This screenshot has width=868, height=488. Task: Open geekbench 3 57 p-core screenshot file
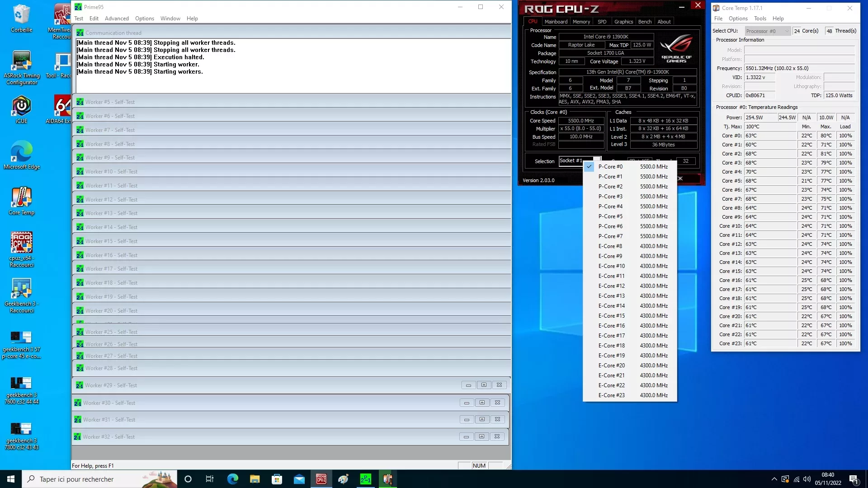(21, 345)
